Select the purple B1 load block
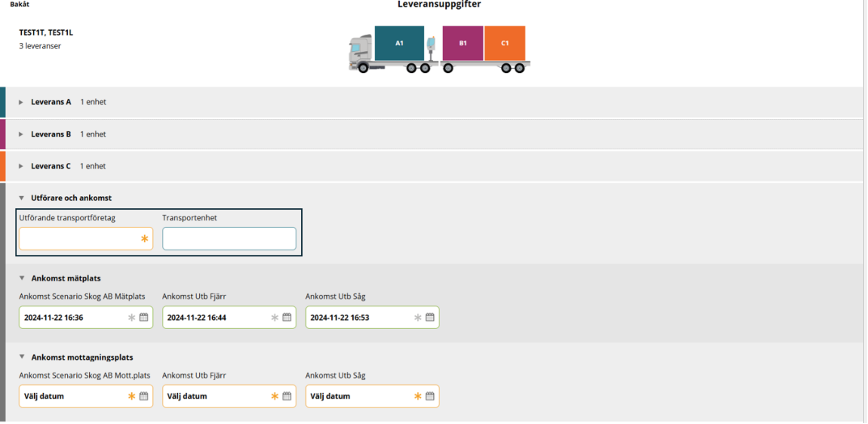The image size is (868, 424). 463,43
